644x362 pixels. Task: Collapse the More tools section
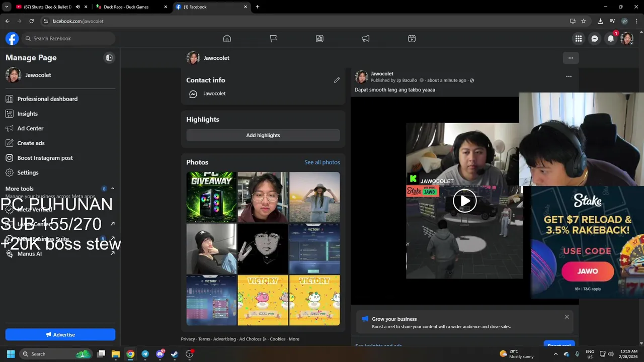(x=113, y=189)
